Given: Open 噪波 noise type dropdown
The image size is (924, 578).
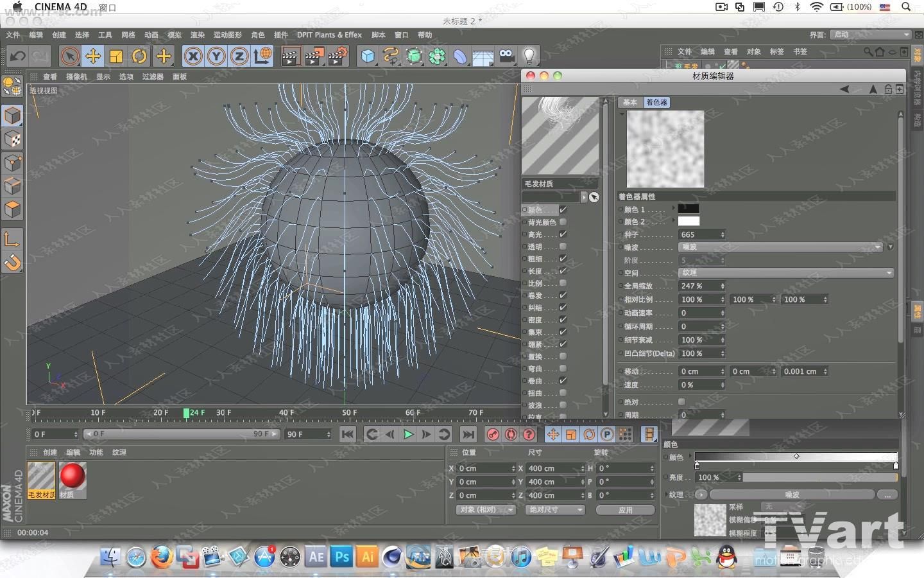Looking at the screenshot, I should [781, 247].
